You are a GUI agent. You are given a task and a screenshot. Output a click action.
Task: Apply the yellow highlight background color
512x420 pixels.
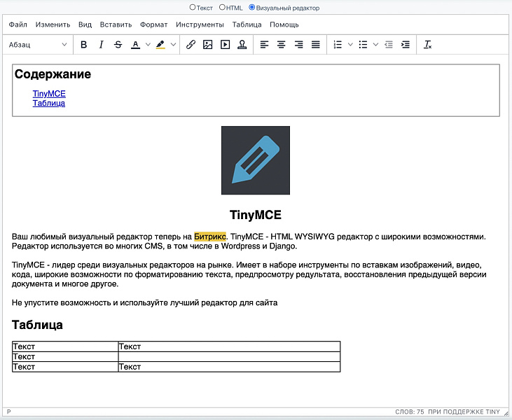click(160, 45)
